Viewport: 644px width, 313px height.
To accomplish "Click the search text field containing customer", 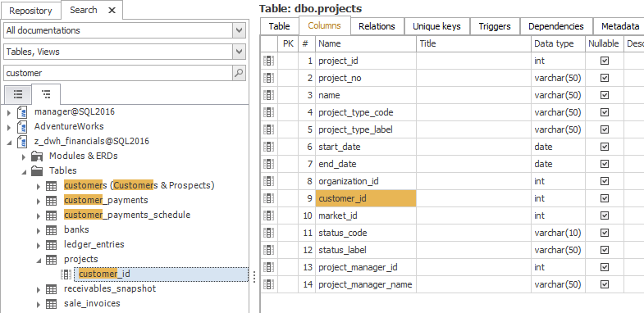I will (x=118, y=73).
